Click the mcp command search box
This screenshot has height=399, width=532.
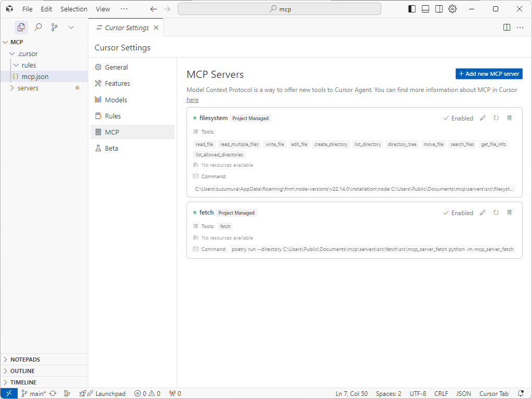279,9
